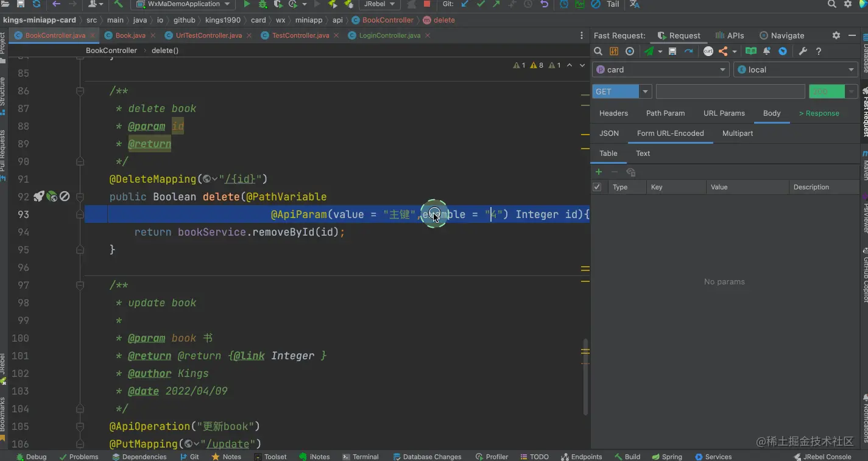The height and width of the screenshot is (461, 868).
Task: Click the orange share icon in Fast Request
Action: pos(723,52)
